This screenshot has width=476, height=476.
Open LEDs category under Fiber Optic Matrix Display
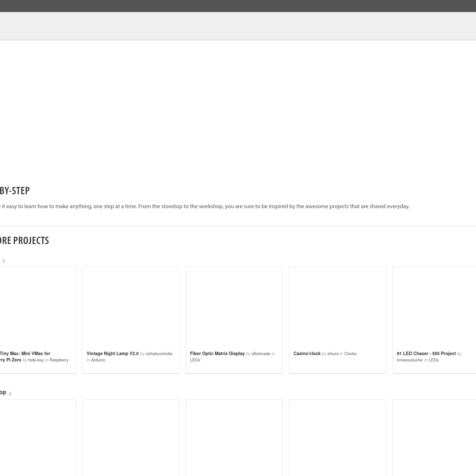click(195, 360)
